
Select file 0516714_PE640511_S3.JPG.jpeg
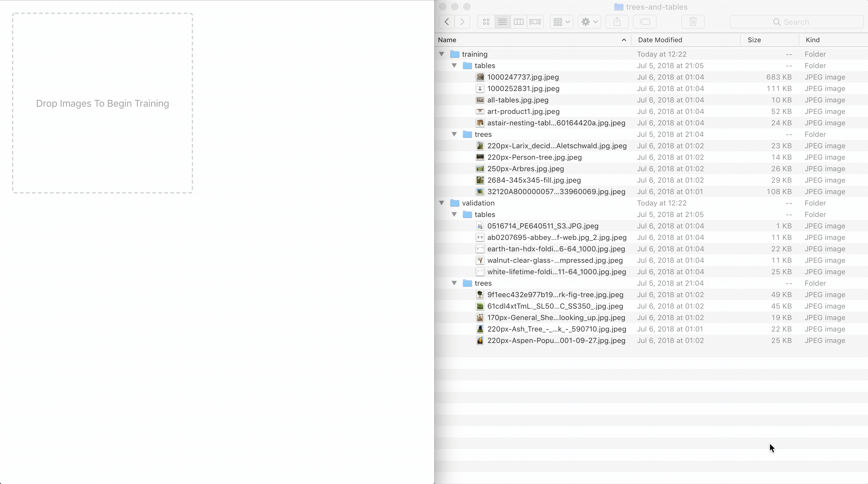coord(543,226)
